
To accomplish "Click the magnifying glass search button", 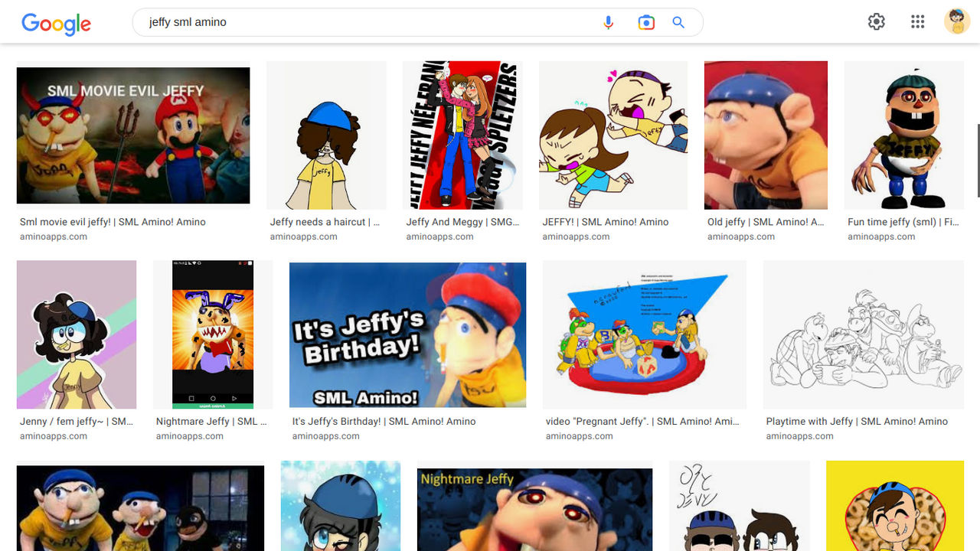I will [x=678, y=23].
